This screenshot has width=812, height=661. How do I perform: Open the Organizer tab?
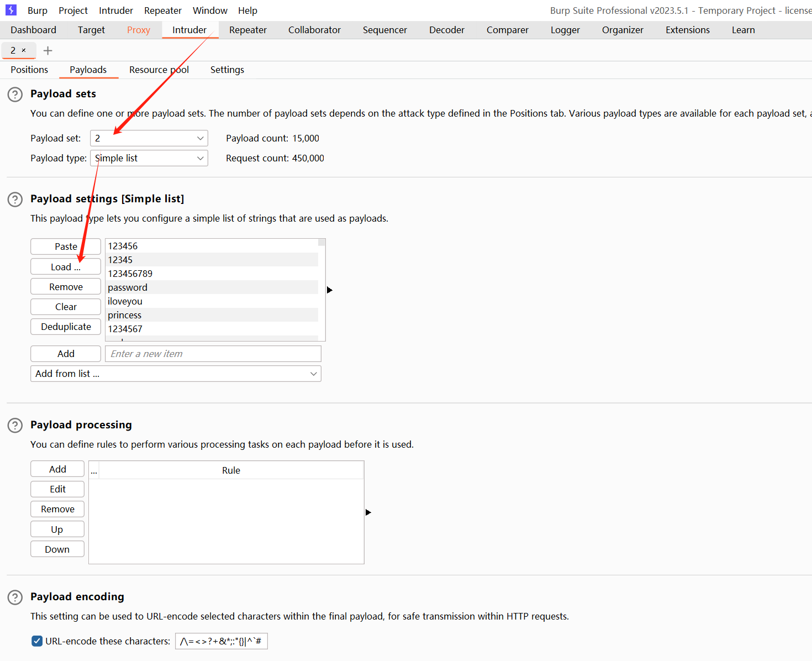623,30
